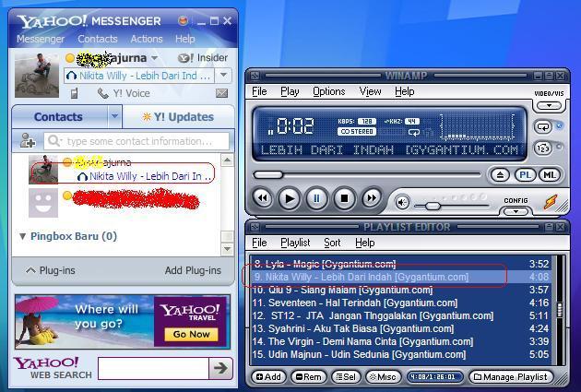Expand VIDEO/VIS drawer in Winamp
The width and height of the screenshot is (581, 392).
[x=549, y=105]
